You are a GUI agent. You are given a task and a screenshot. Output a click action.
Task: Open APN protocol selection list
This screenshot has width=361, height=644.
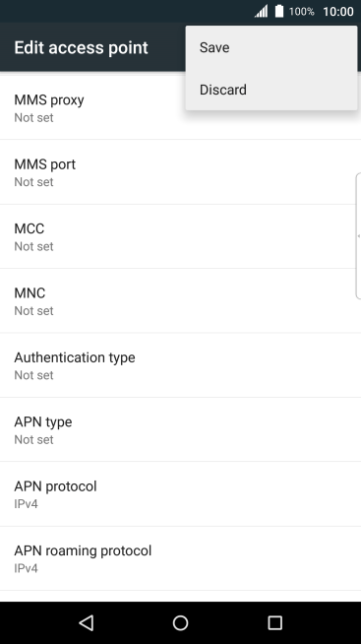point(181,494)
